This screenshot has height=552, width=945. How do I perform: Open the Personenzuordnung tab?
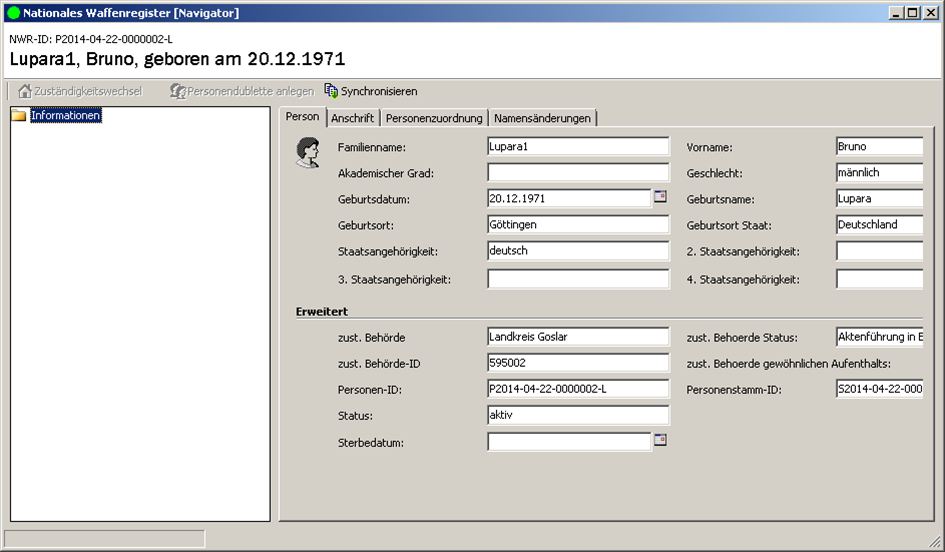point(434,118)
